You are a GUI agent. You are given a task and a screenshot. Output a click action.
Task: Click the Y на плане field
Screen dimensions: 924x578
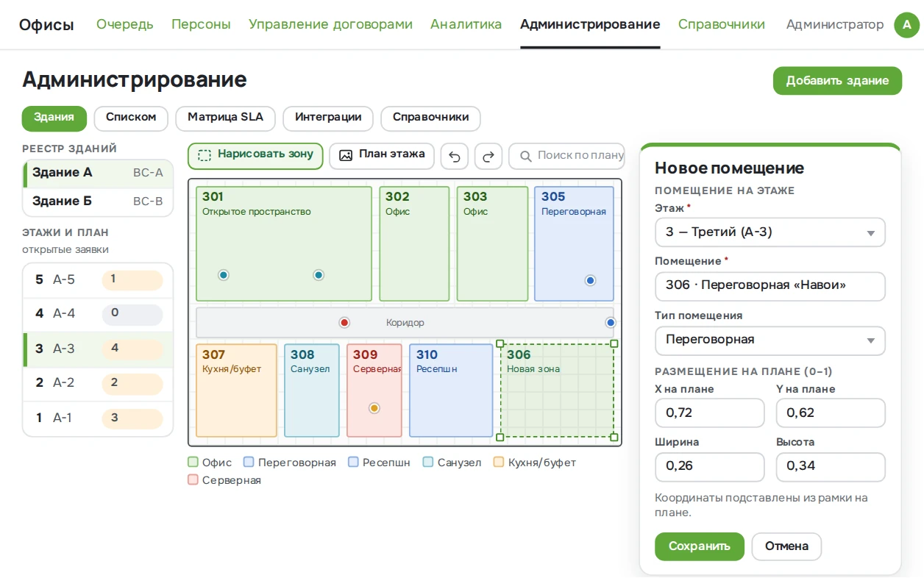point(831,413)
